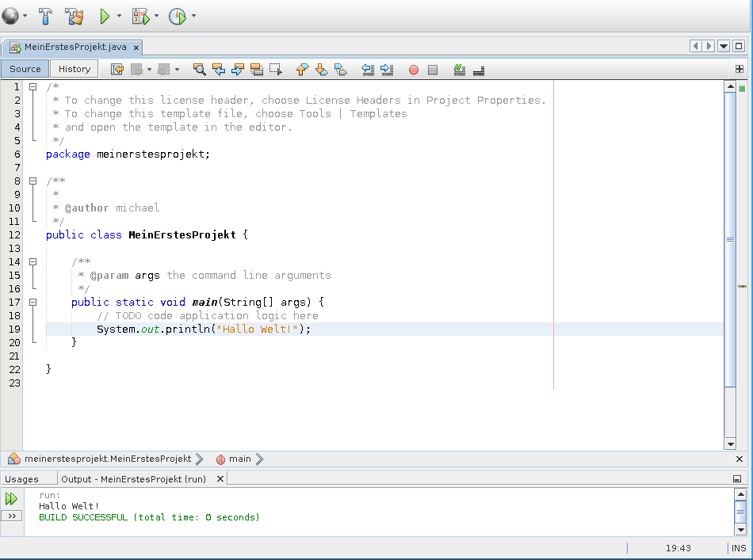Click the Debug Project icon
Screen dimensions: 753x560
(140, 15)
